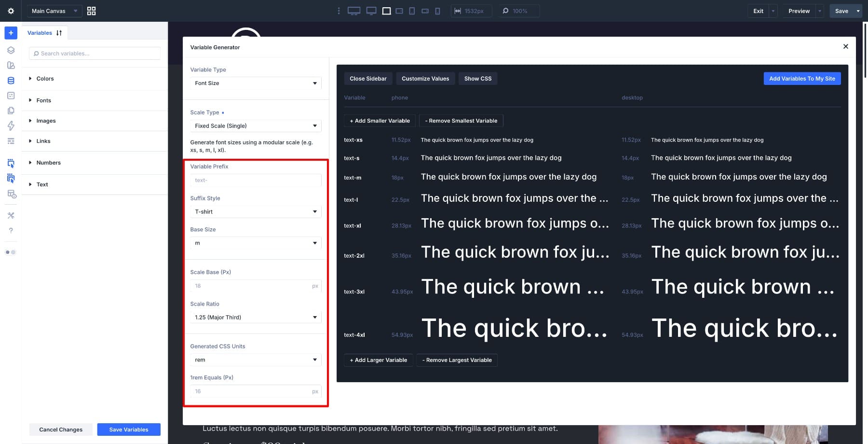Expand the Links variables group
The height and width of the screenshot is (444, 868).
coord(95,141)
